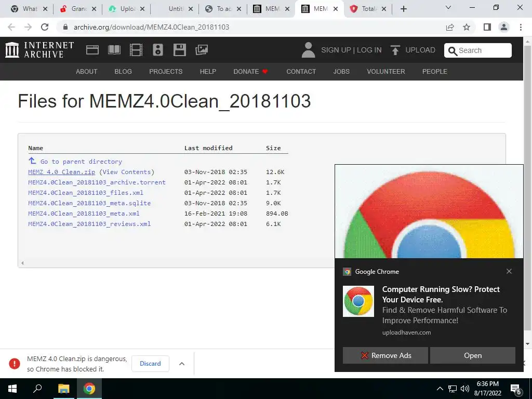Viewport: 532px width, 399px height.
Task: Open the CONTACT menu item
Action: click(301, 72)
